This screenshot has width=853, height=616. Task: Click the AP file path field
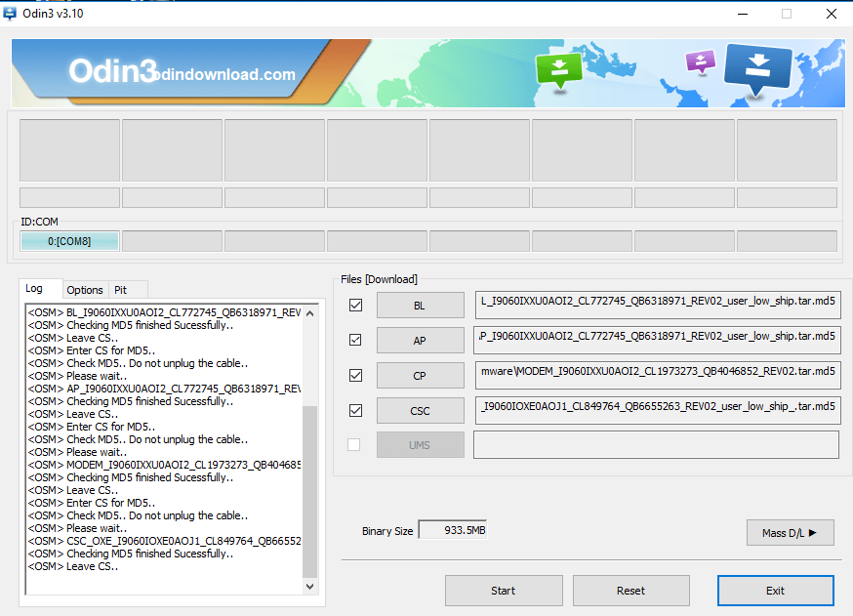(x=658, y=341)
